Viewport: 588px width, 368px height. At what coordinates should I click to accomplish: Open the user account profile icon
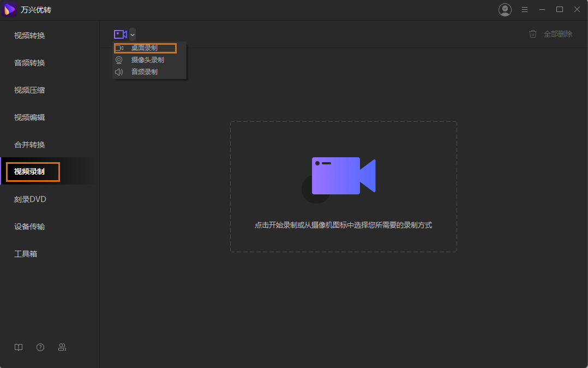(x=505, y=10)
